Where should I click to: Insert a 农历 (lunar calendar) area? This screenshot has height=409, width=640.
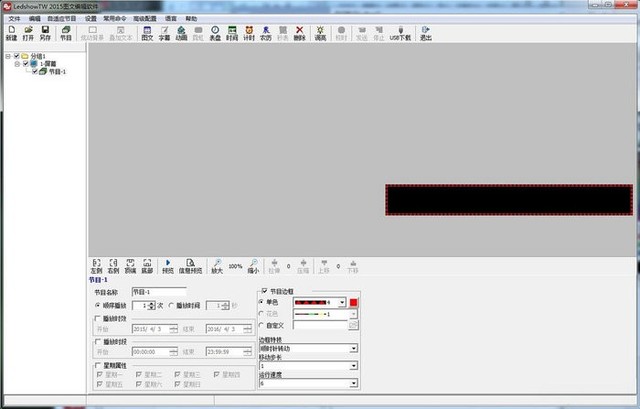266,33
